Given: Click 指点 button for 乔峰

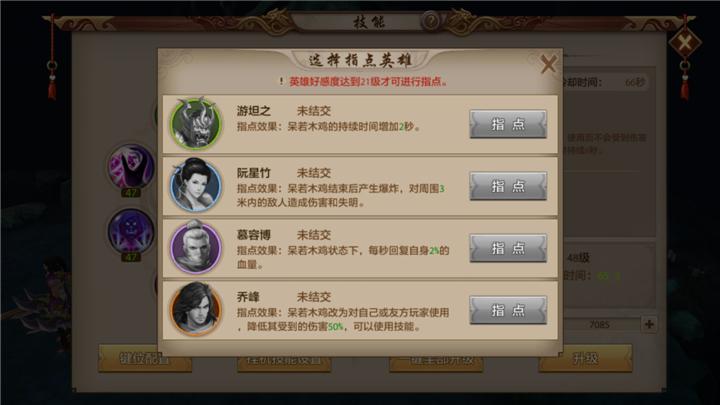Looking at the screenshot, I should click(x=508, y=310).
